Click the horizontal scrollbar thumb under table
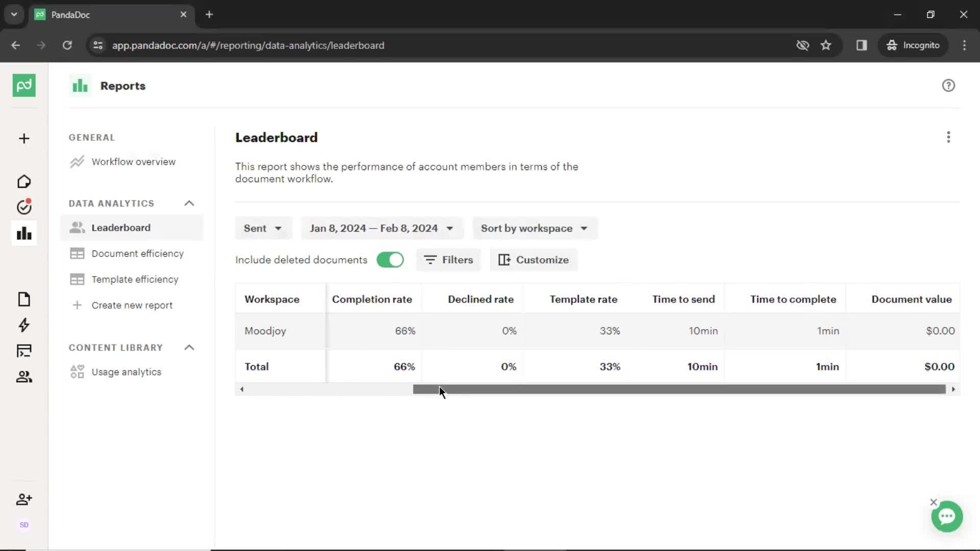The height and width of the screenshot is (551, 980). click(679, 389)
